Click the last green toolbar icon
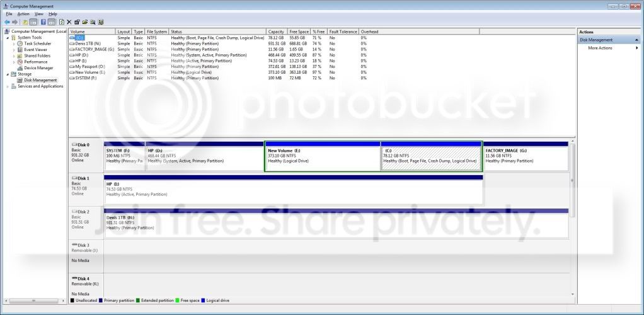The image size is (644, 315). (101, 22)
